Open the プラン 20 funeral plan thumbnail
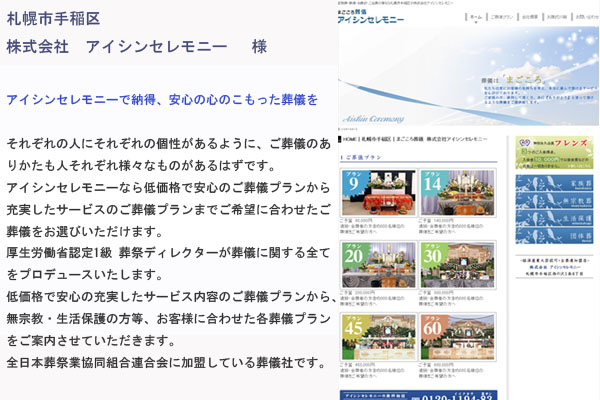Viewport: 600px width, 400px height. pos(378,264)
